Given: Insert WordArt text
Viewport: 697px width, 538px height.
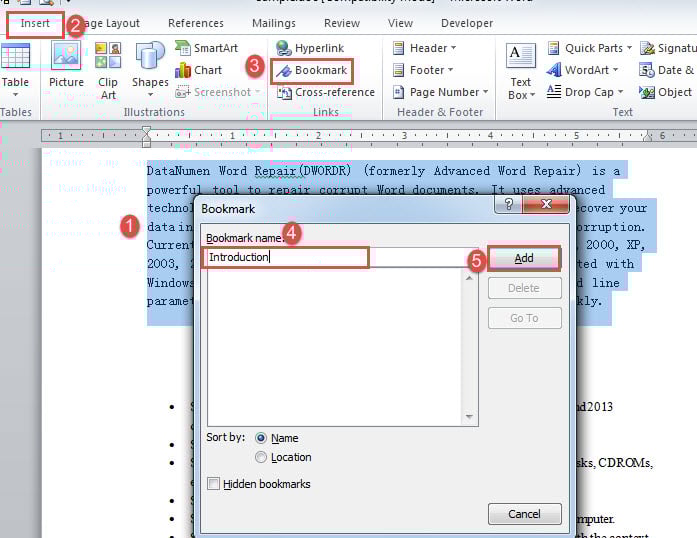Looking at the screenshot, I should pos(582,70).
